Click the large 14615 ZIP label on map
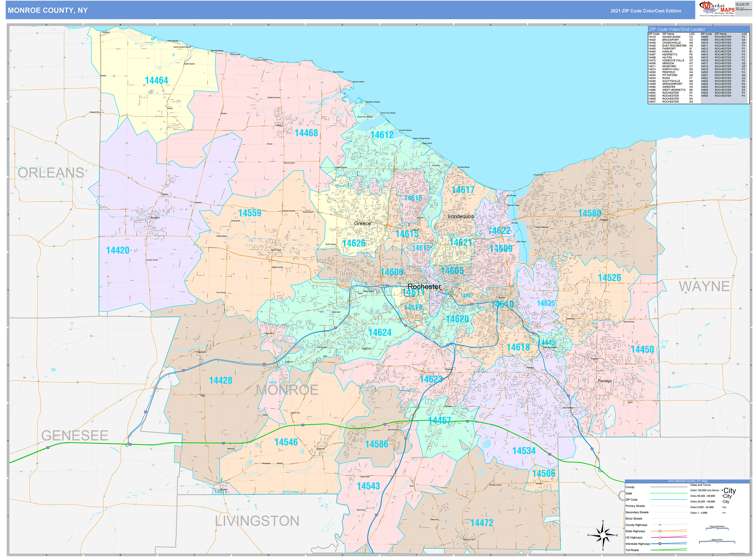The image size is (756, 557). click(x=407, y=234)
